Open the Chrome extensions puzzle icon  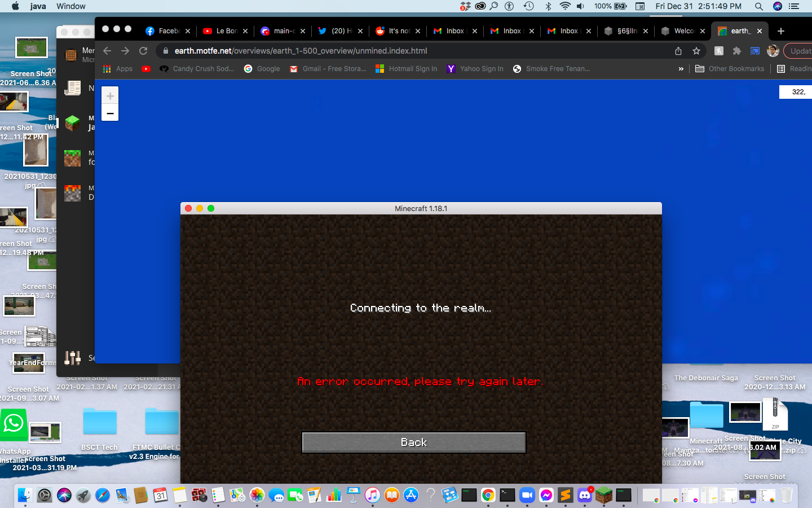(x=736, y=51)
